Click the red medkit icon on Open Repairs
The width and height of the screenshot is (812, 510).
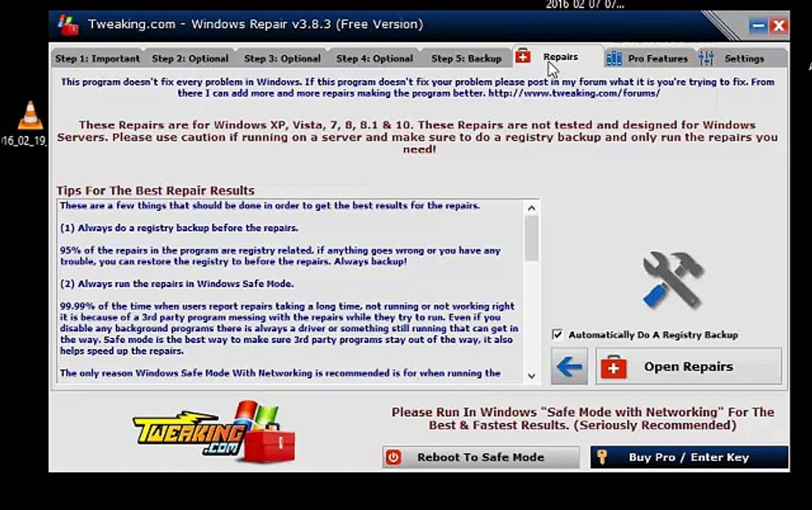pos(614,367)
